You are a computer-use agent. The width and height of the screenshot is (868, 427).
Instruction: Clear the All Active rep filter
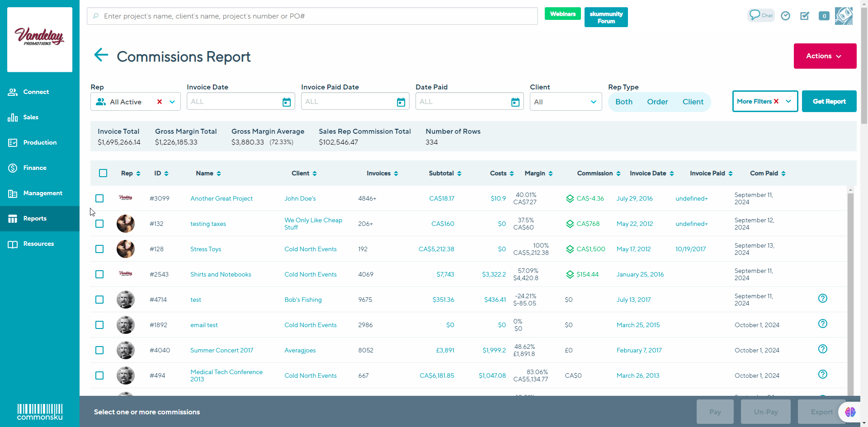pos(160,102)
